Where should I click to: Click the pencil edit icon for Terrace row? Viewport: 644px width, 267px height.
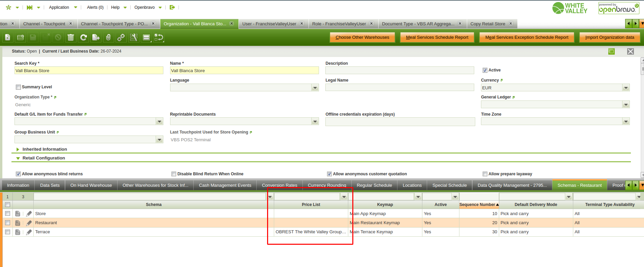point(29,232)
